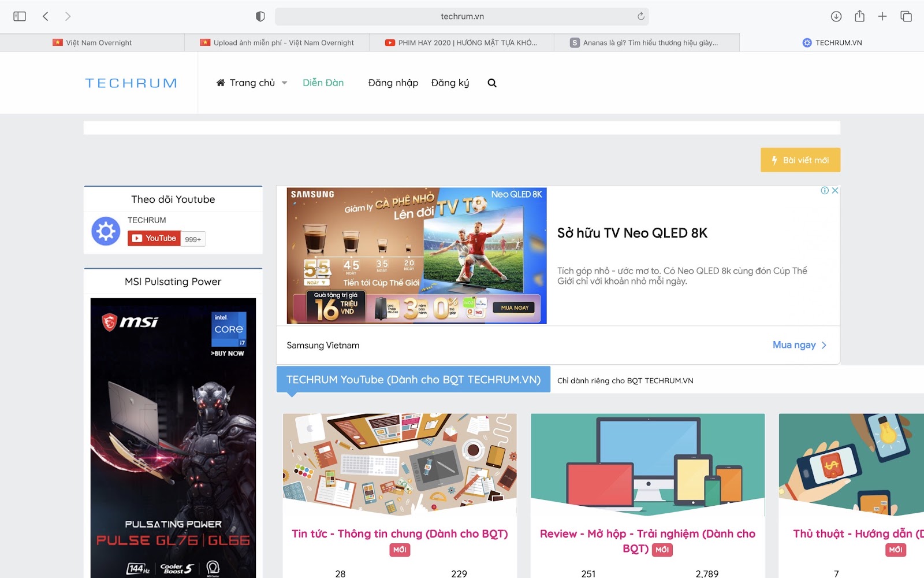Go back with the back arrow
This screenshot has width=924, height=578.
click(x=46, y=16)
